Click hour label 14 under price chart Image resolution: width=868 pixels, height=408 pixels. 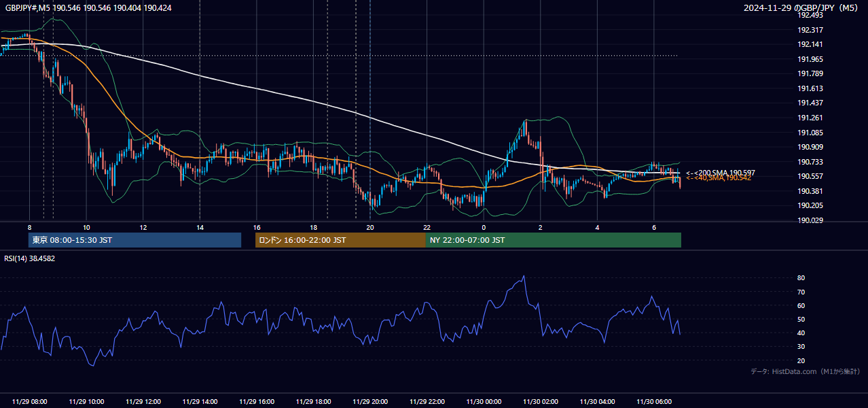(x=200, y=227)
